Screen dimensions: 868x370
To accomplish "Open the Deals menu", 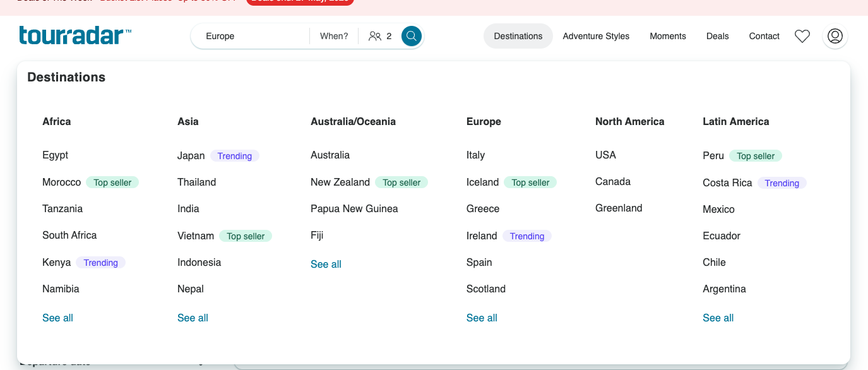I will pos(718,36).
